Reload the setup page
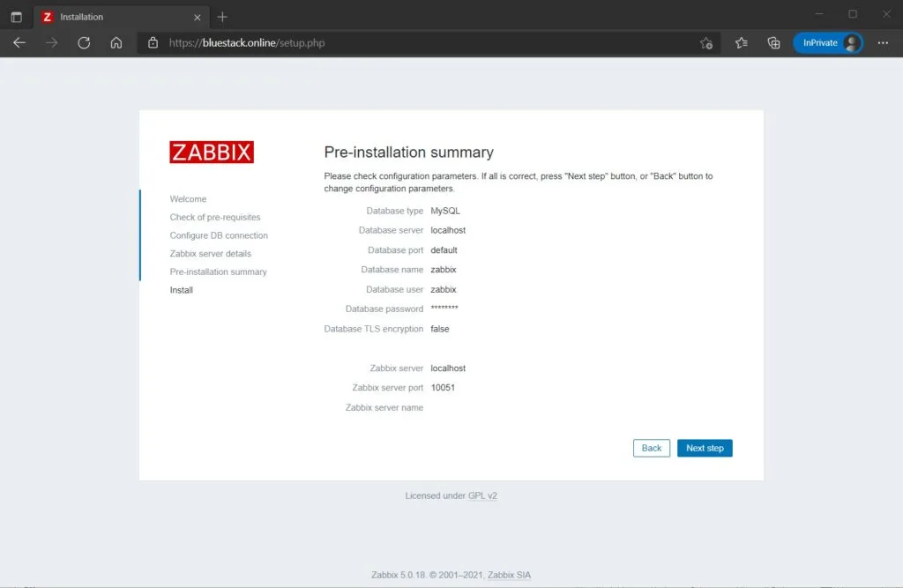903x588 pixels. pyautogui.click(x=84, y=42)
